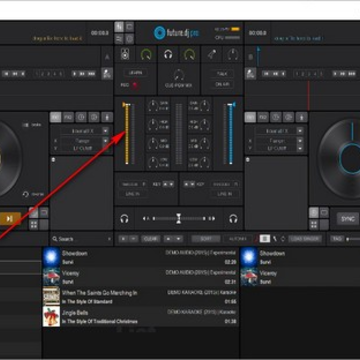Viewport: 360px width, 360px height.
Task: Click the deck B turntable platter
Action: click(339, 159)
